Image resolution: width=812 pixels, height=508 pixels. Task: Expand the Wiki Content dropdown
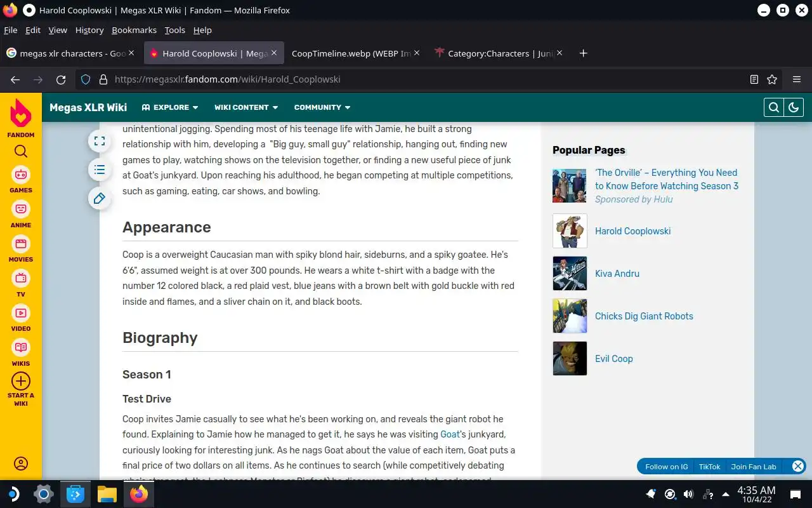[x=246, y=107]
